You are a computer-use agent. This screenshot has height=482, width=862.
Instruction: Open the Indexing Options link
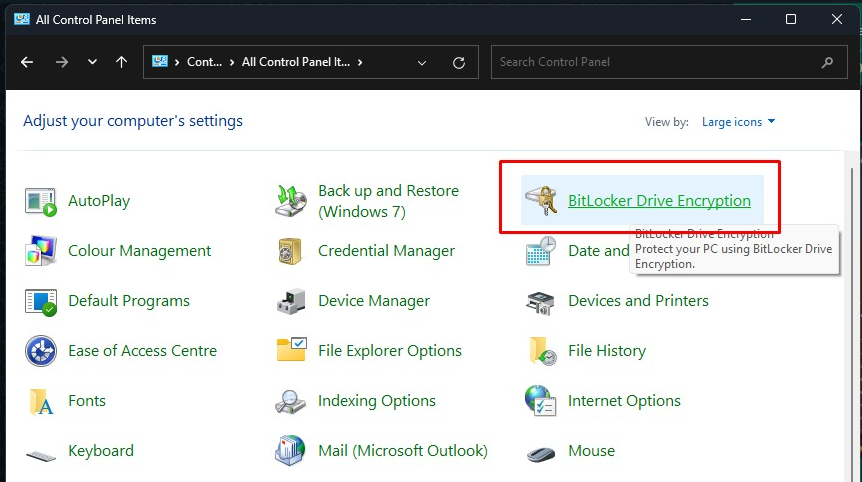[x=377, y=401]
